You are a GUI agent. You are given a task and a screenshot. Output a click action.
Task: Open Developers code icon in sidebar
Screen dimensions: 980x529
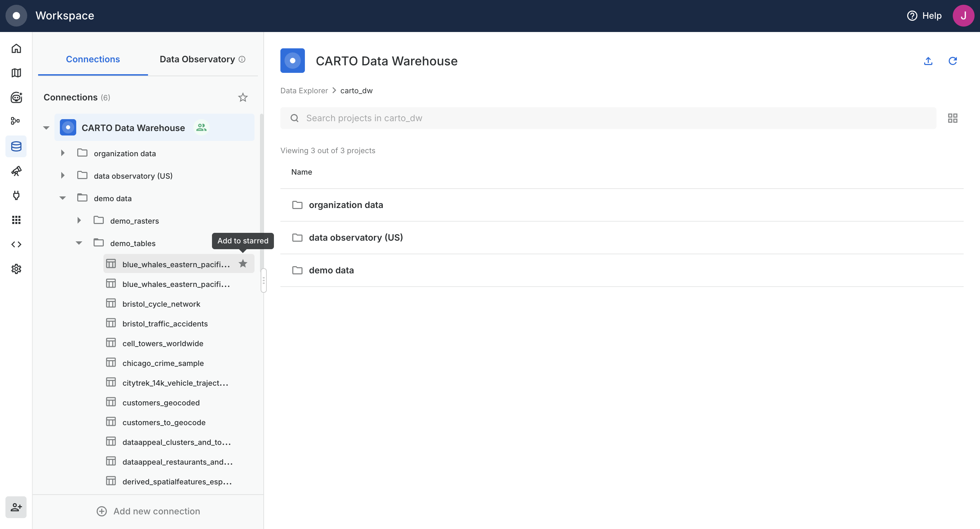(x=16, y=244)
